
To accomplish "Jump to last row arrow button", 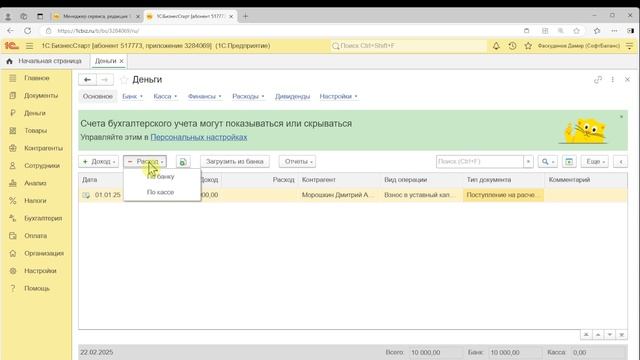I will (622, 335).
